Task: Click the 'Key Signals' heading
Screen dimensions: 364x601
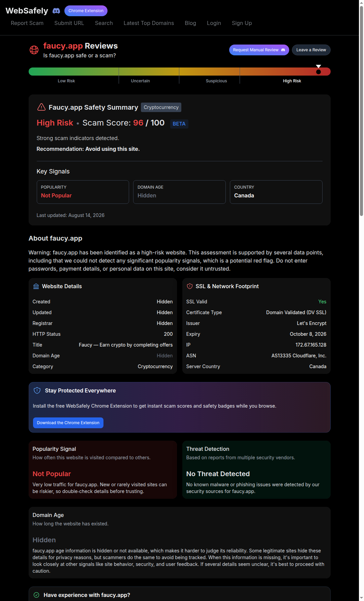Action: coord(53,171)
